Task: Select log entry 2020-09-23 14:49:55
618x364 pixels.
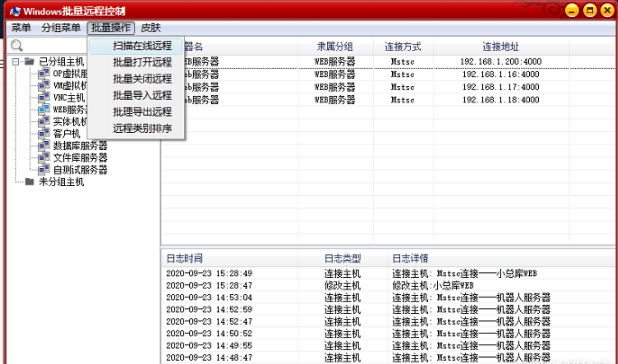Action: click(209, 345)
